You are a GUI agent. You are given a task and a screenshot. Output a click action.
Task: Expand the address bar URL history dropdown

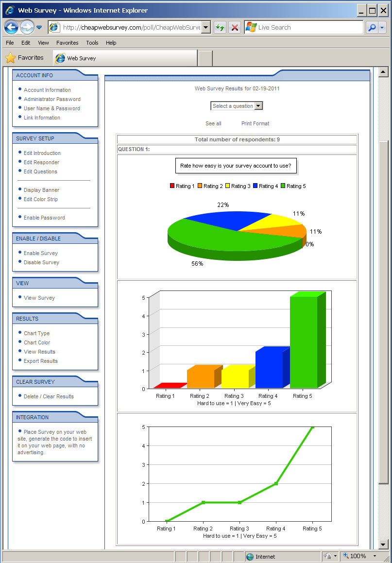[206, 27]
